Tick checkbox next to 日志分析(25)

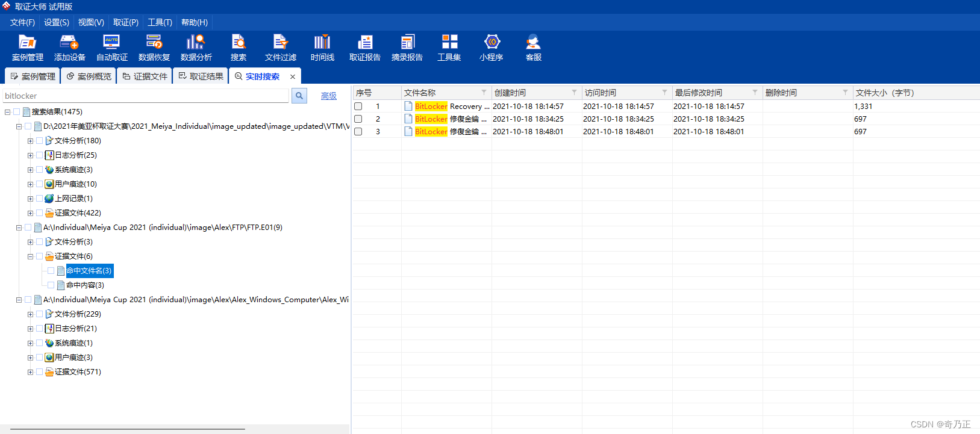click(x=40, y=155)
